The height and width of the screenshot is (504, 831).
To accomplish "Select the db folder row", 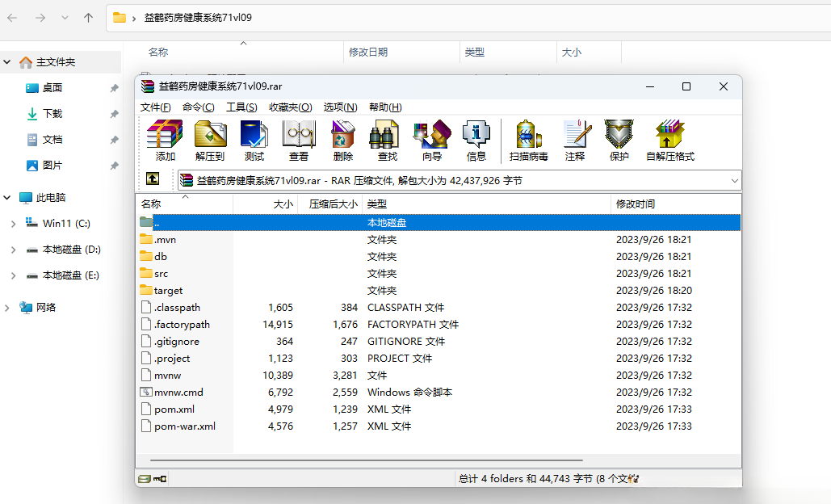I will coord(439,257).
